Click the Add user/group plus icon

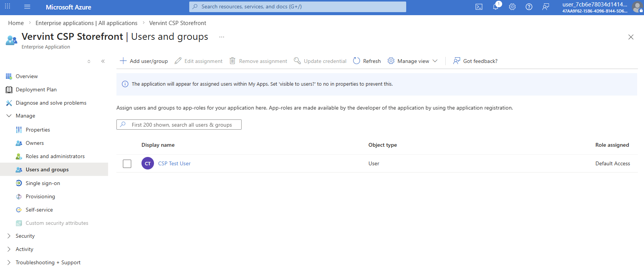pos(123,61)
